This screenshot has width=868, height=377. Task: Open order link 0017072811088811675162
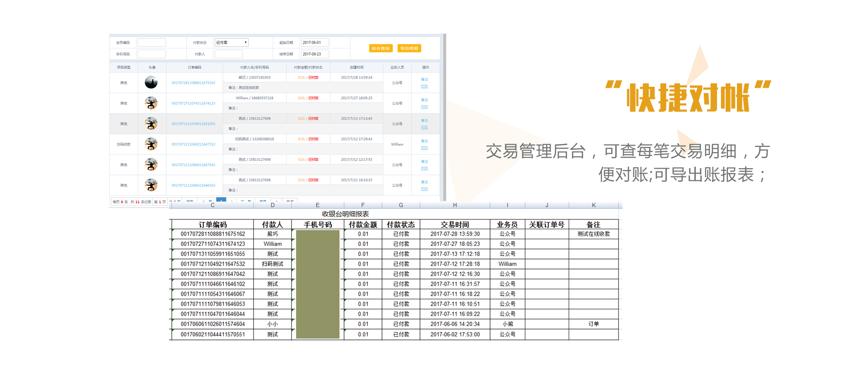point(193,83)
